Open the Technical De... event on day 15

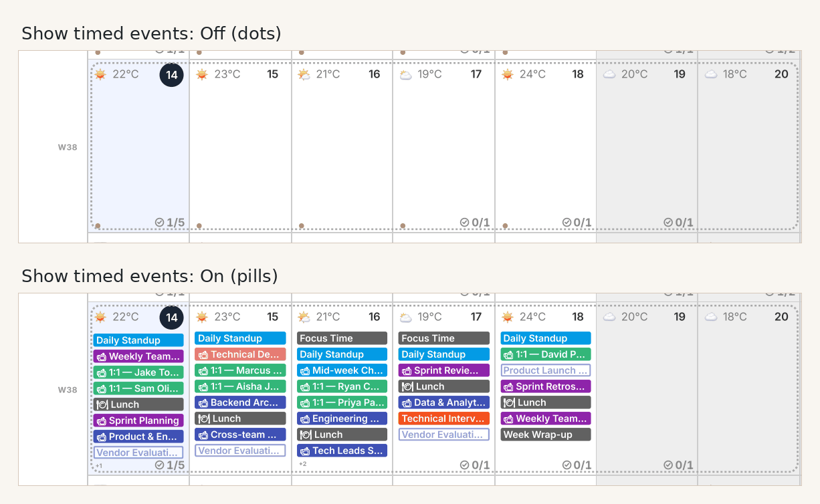point(241,354)
